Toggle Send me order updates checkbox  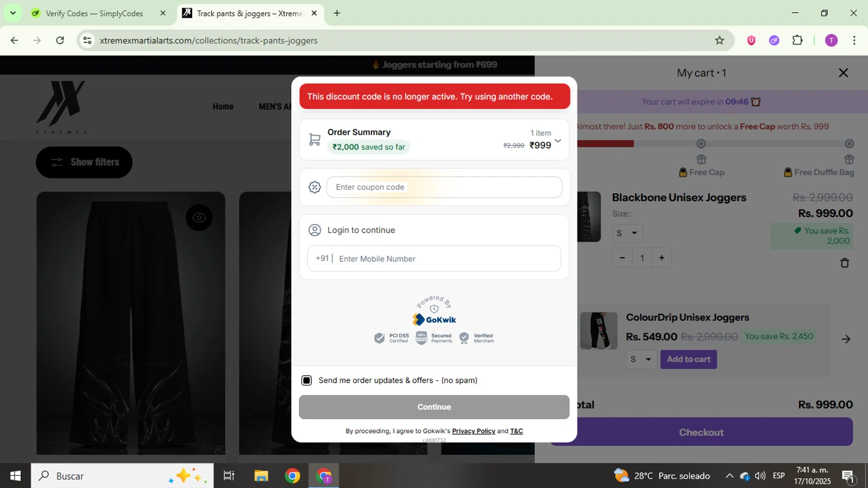[x=307, y=380]
